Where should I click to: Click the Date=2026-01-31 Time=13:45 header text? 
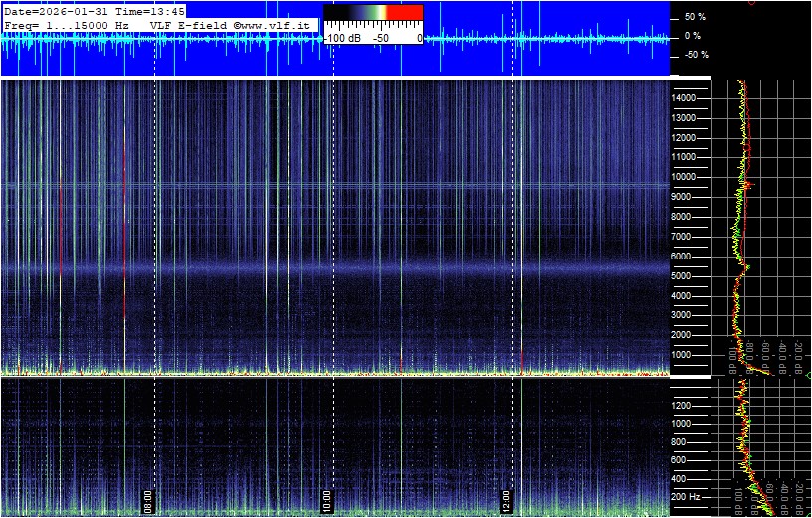95,10
